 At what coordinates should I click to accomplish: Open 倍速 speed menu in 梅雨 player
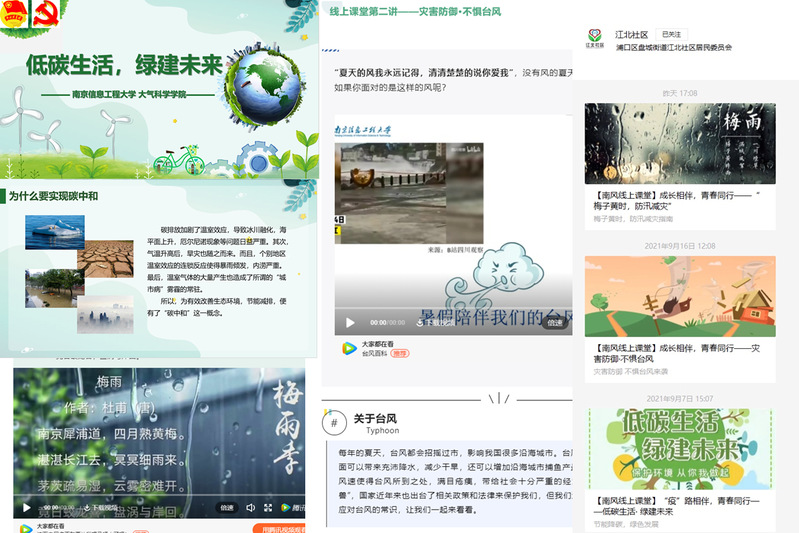coord(228,508)
